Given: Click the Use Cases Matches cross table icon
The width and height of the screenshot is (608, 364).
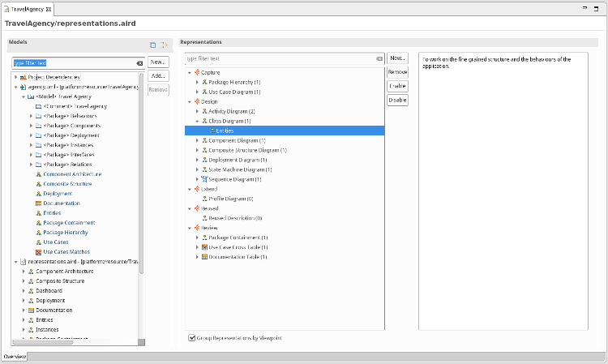Looking at the screenshot, I should 38,252.
